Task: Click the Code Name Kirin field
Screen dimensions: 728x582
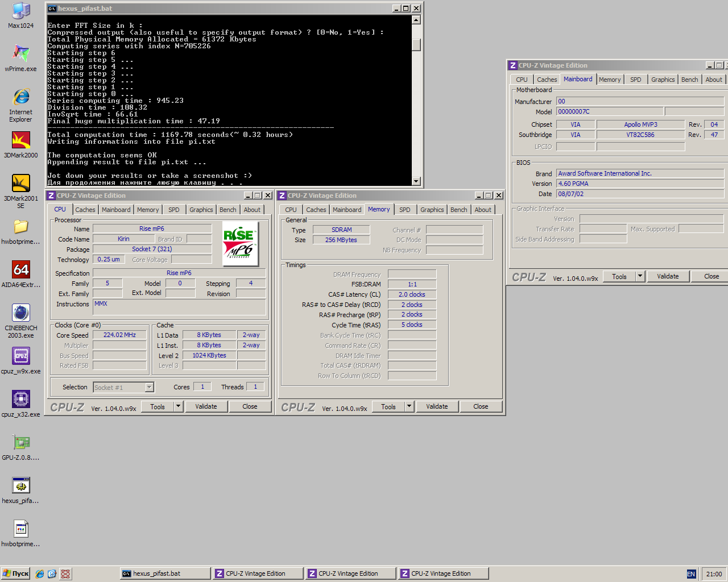Action: pyautogui.click(x=123, y=239)
